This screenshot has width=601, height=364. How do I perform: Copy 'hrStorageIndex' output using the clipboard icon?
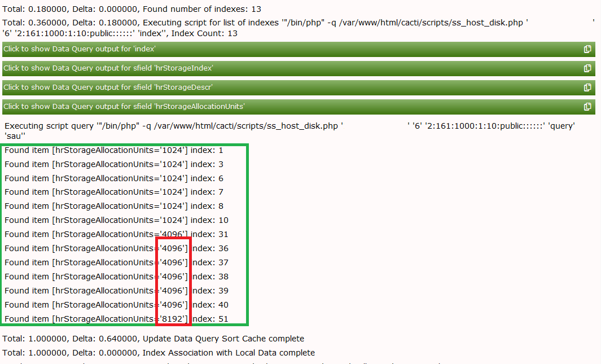[587, 68]
